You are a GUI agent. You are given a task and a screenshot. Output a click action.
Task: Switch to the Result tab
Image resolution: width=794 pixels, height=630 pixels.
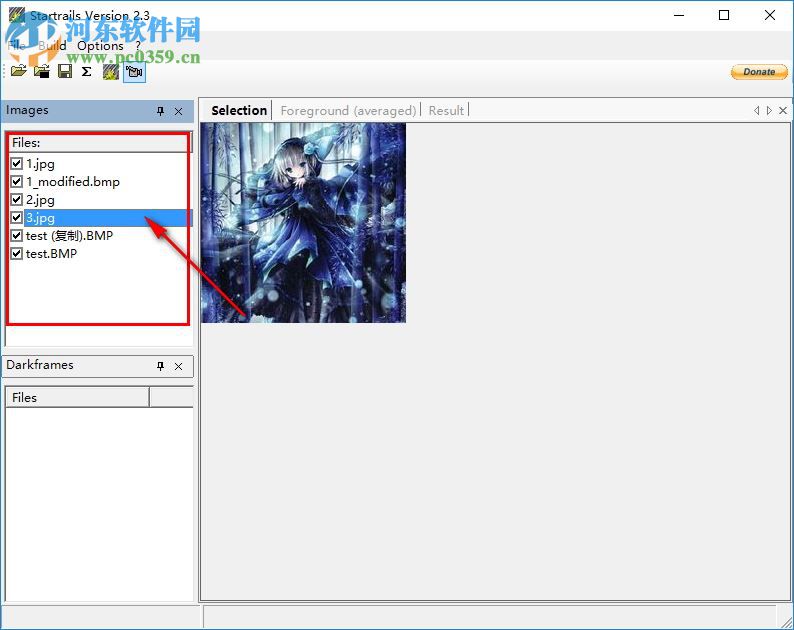pyautogui.click(x=446, y=110)
